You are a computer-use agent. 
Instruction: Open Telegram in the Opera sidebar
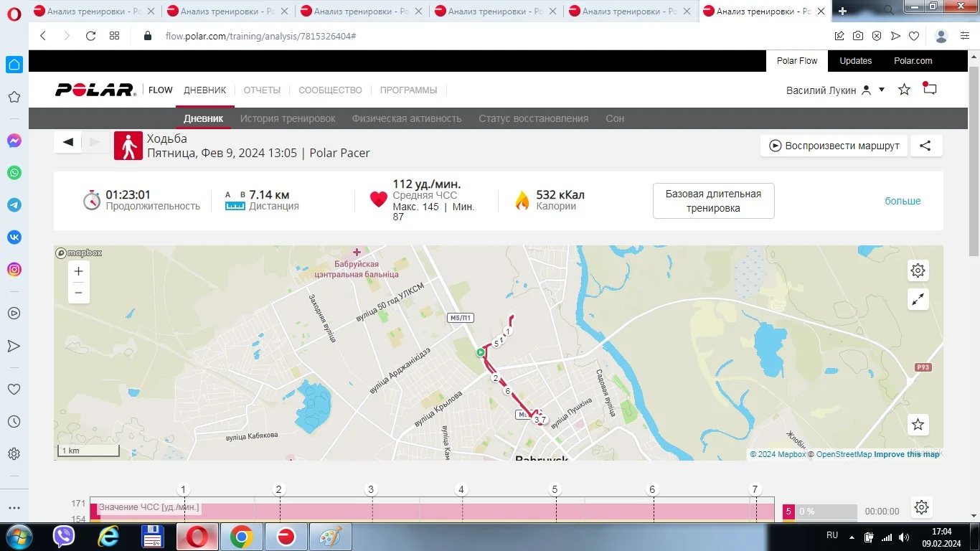coord(14,205)
